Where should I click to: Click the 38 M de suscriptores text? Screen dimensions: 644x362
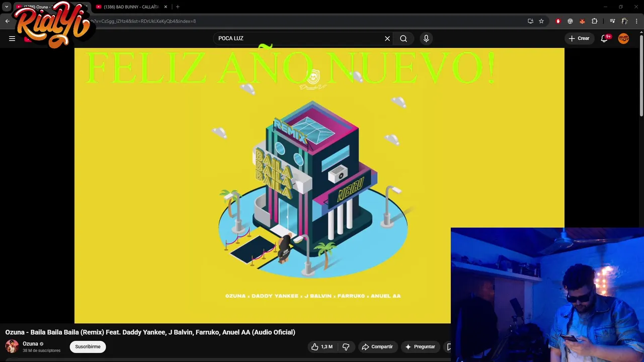pos(41,350)
